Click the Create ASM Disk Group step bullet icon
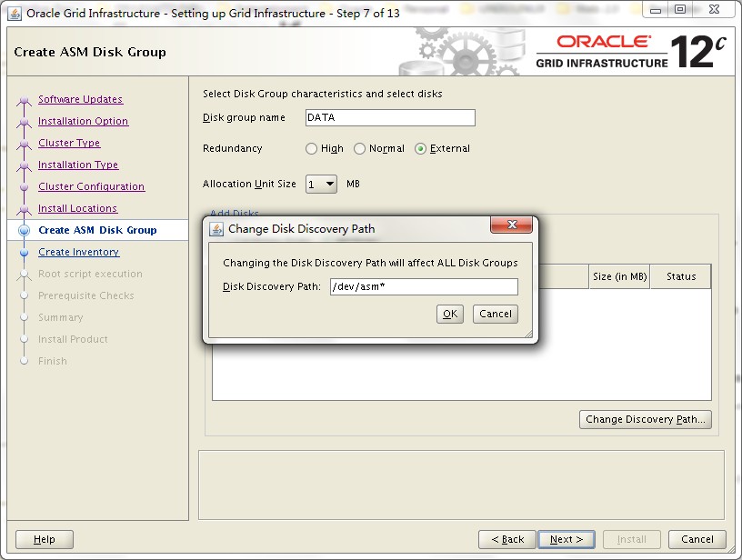Screen dimensions: 742x560 [x=25, y=230]
